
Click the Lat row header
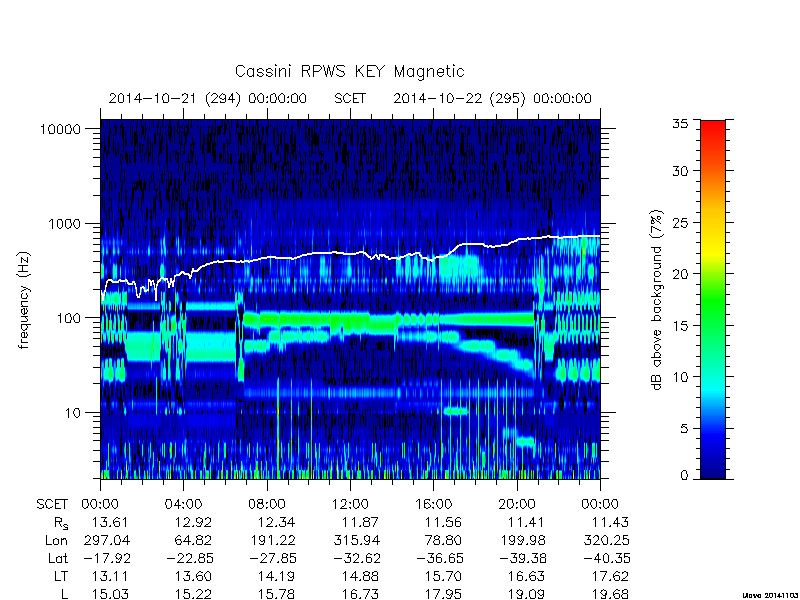(58, 559)
